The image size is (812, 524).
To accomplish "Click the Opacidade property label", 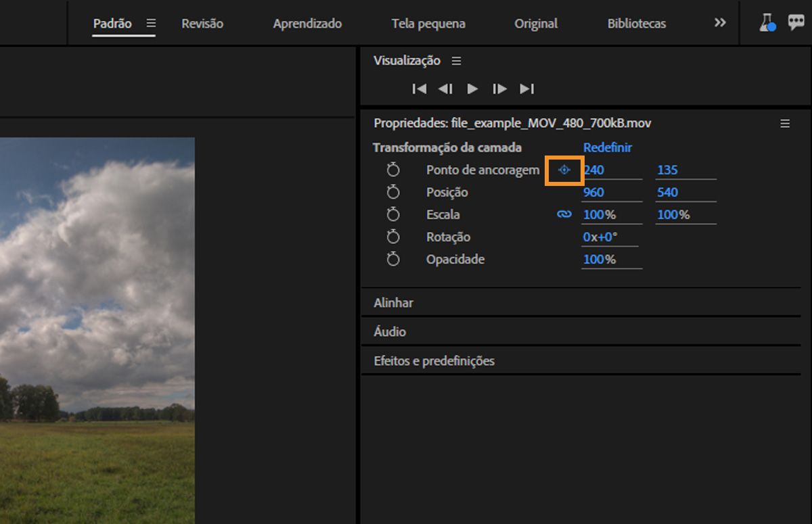I will [x=455, y=260].
